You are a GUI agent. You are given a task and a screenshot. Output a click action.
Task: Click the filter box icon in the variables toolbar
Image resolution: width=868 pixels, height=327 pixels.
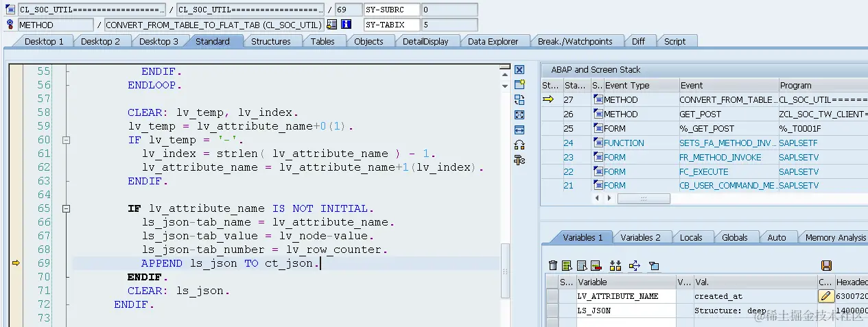tap(654, 265)
